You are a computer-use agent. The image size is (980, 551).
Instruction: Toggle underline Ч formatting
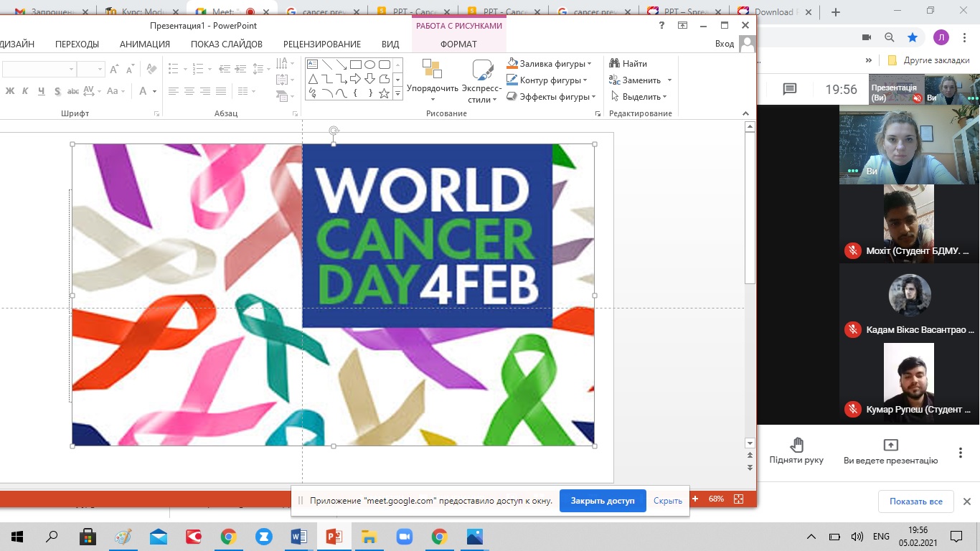click(x=41, y=91)
